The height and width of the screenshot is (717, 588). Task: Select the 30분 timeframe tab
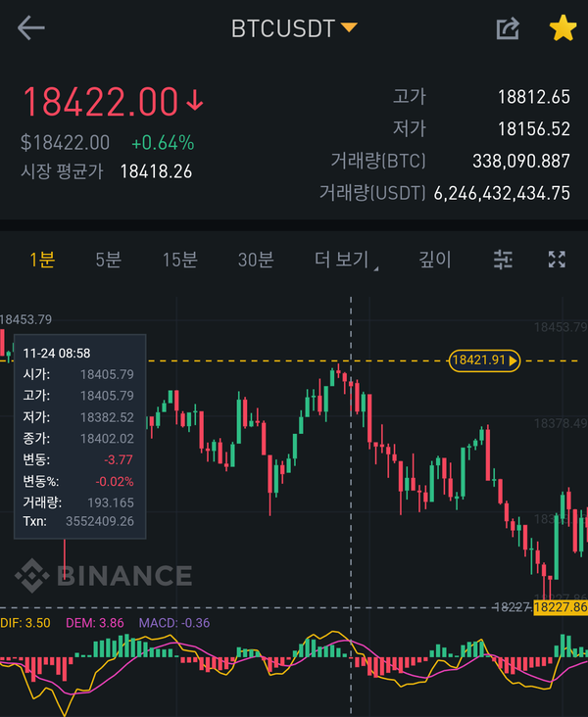[x=256, y=260]
